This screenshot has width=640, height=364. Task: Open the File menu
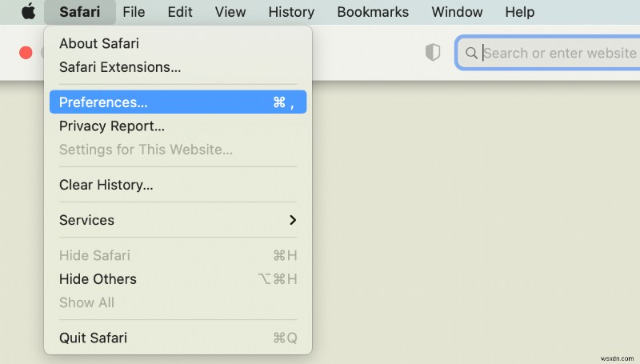coord(134,12)
